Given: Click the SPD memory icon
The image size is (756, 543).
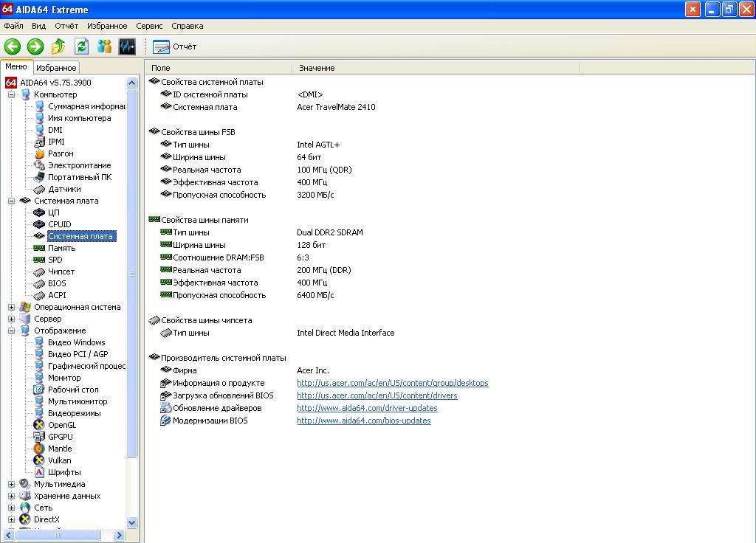Looking at the screenshot, I should coord(39,260).
